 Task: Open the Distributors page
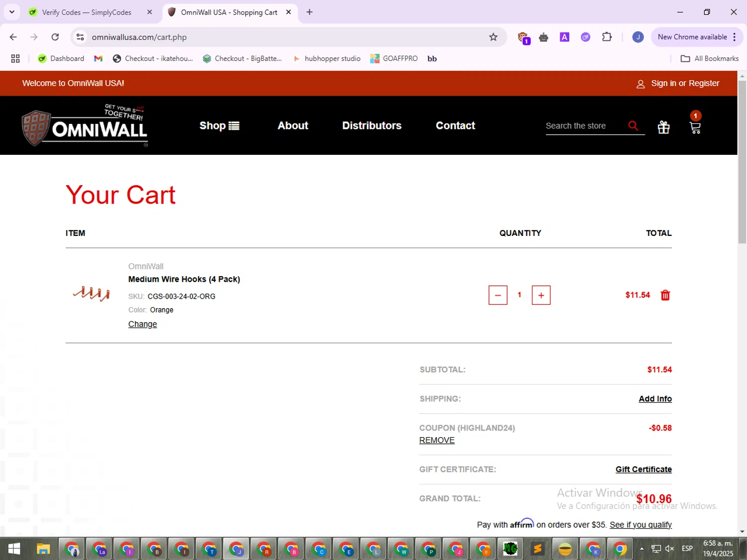[x=372, y=125]
